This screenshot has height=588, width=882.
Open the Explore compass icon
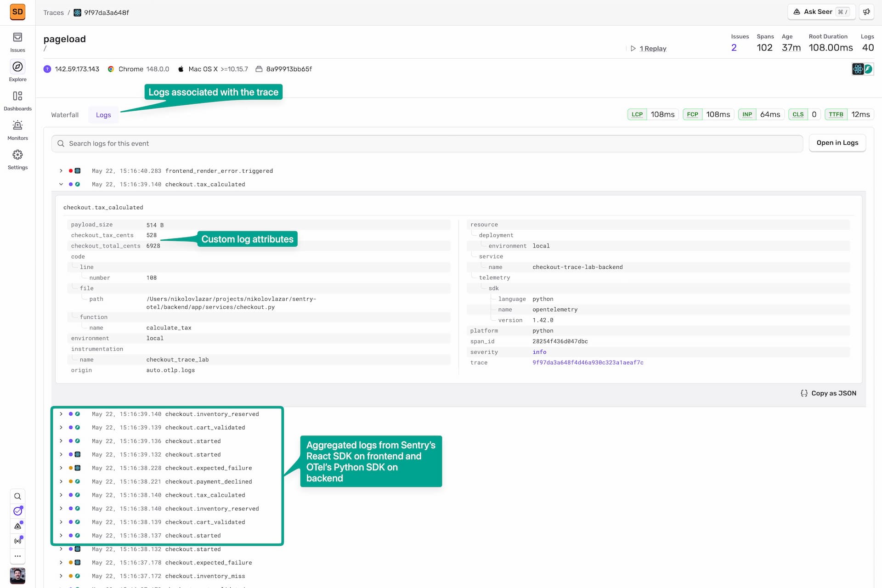pos(17,67)
